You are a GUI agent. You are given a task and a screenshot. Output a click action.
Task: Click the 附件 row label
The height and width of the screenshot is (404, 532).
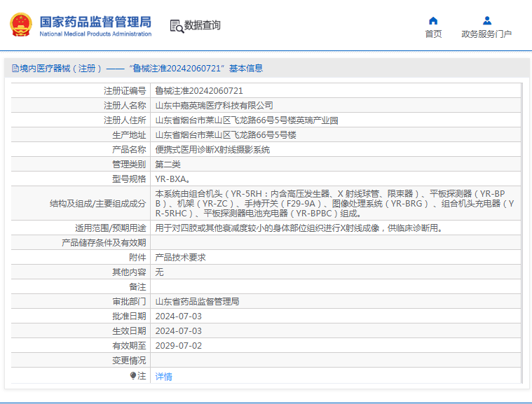pyautogui.click(x=137, y=258)
